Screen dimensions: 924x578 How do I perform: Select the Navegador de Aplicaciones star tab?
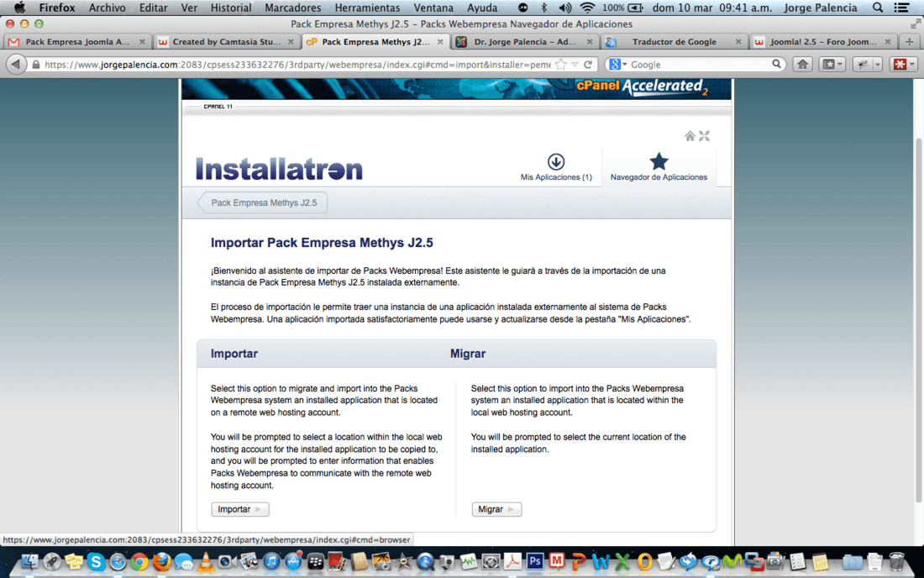(x=659, y=167)
